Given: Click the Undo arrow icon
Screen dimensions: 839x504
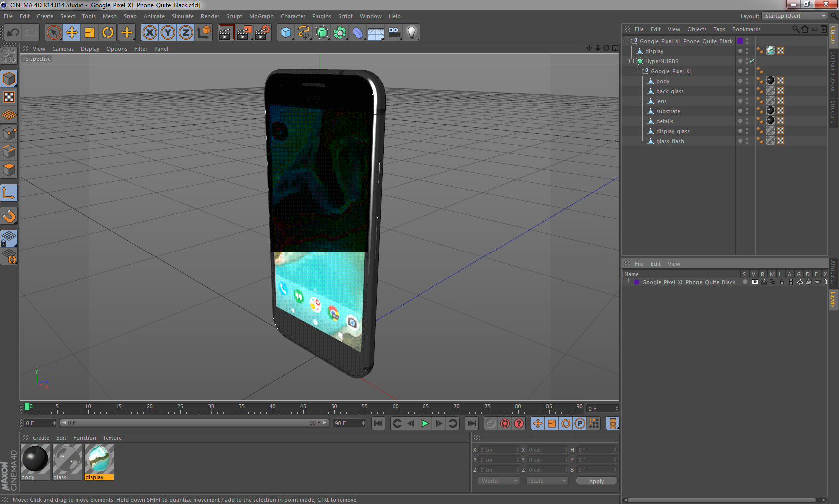Looking at the screenshot, I should 13,33.
